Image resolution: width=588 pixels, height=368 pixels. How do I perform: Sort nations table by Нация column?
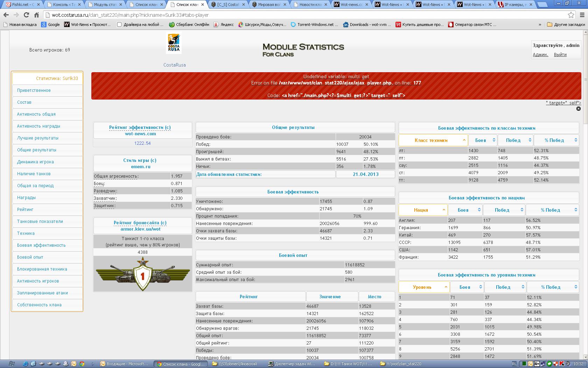423,210
